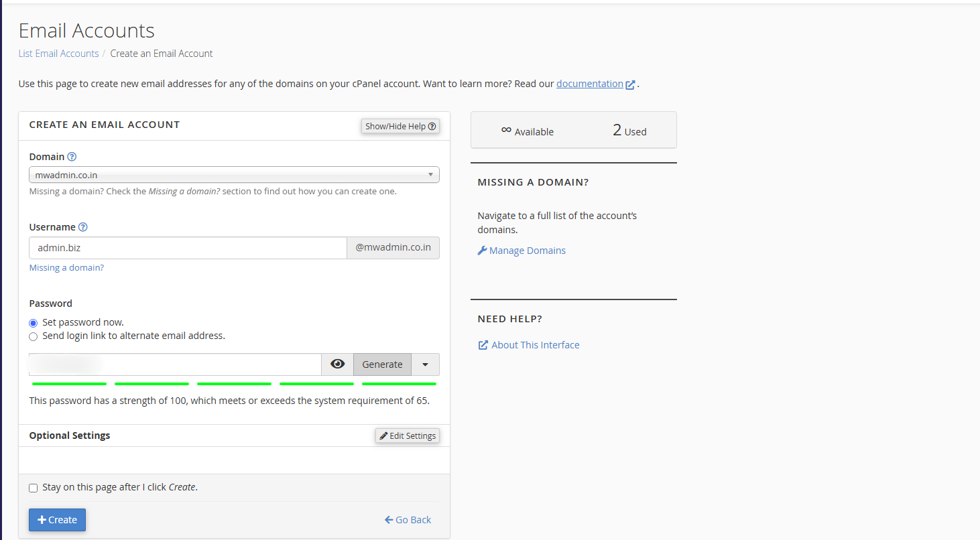The width and height of the screenshot is (980, 540).
Task: Open the About This Interface link
Action: [536, 345]
